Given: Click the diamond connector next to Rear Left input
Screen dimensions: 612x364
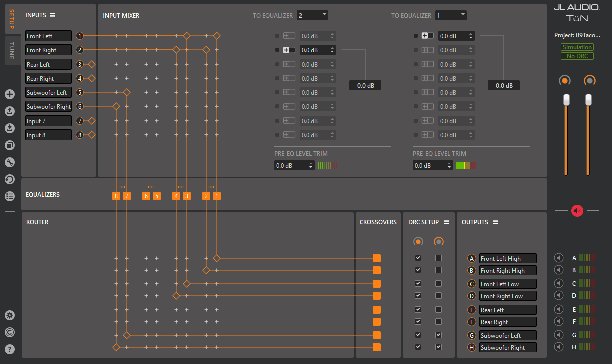Looking at the screenshot, I should click(92, 64).
